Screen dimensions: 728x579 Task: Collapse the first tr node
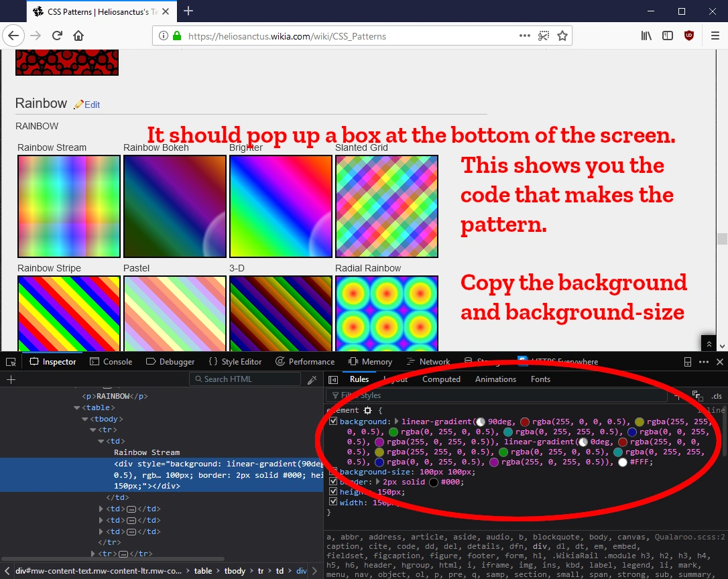click(93, 430)
